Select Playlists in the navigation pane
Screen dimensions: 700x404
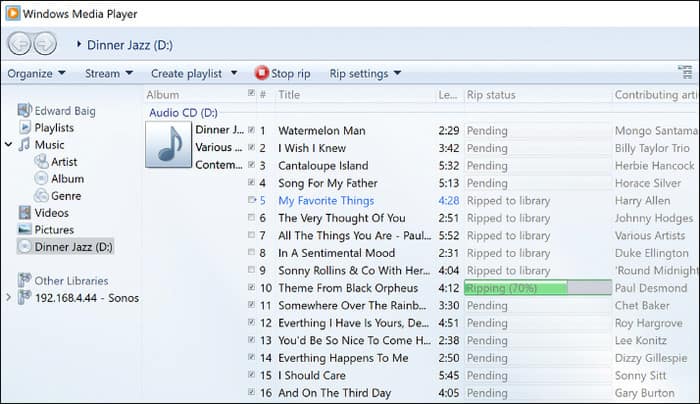click(x=54, y=128)
